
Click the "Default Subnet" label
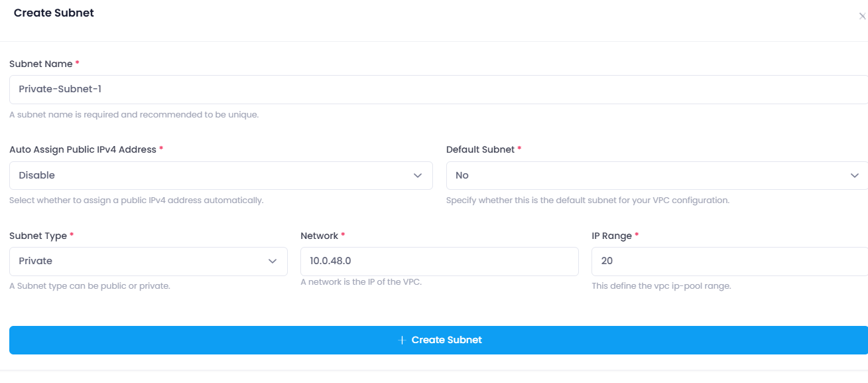[480, 149]
